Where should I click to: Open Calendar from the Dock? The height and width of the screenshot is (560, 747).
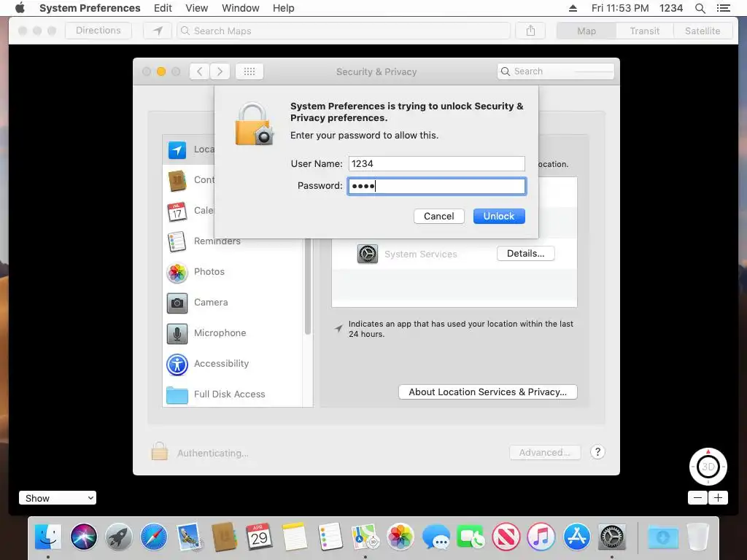click(x=259, y=537)
